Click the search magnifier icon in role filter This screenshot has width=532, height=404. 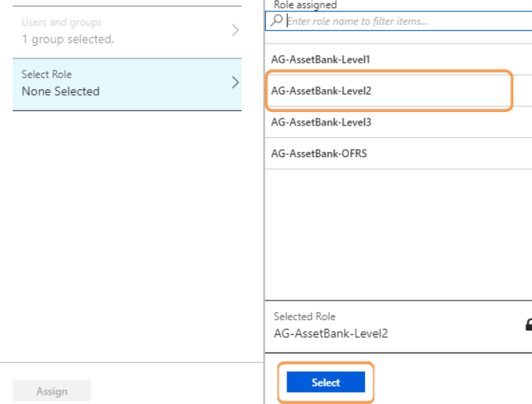pyautogui.click(x=276, y=21)
